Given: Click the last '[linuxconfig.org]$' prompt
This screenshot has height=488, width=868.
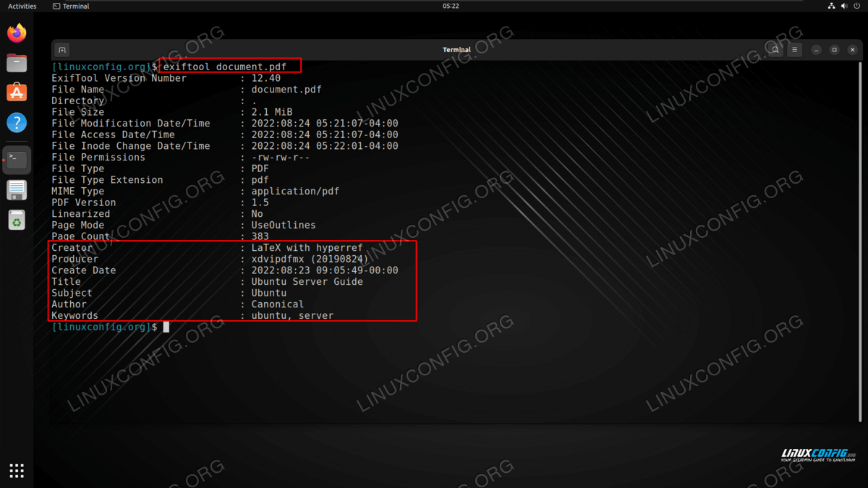Looking at the screenshot, I should tap(104, 327).
